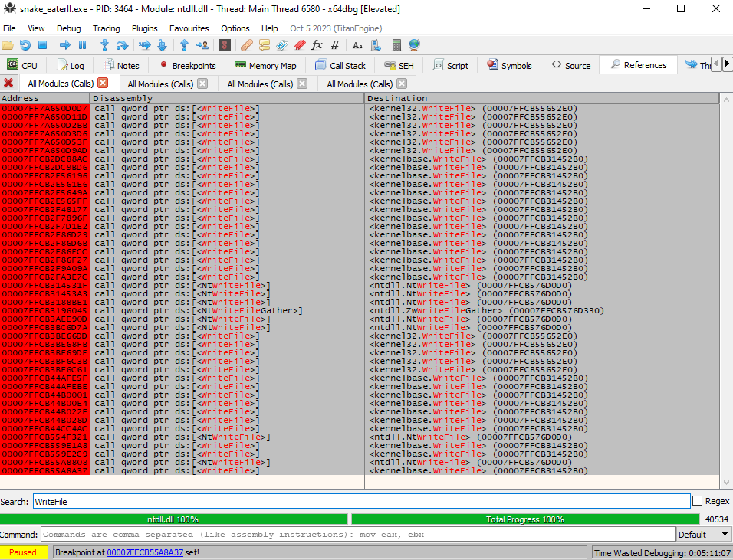Screen dimensions: 733x560
Task: Run the program with the arrow icon
Action: (65, 45)
